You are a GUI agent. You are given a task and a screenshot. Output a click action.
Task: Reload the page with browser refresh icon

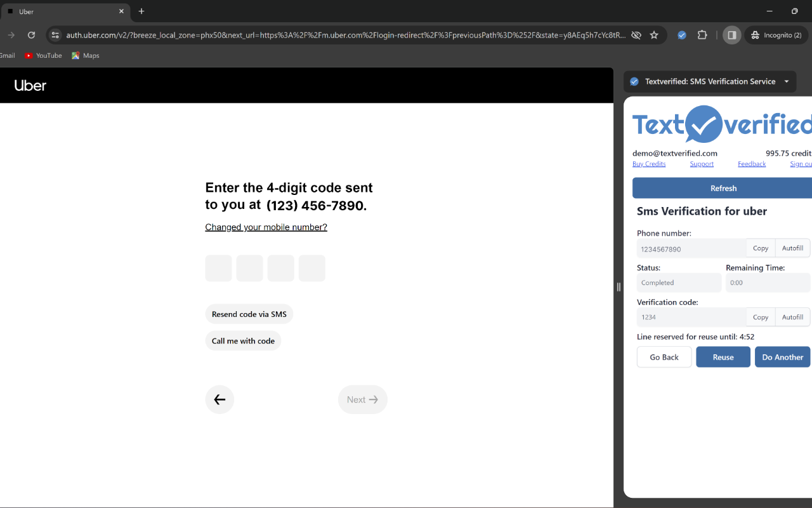click(31, 35)
